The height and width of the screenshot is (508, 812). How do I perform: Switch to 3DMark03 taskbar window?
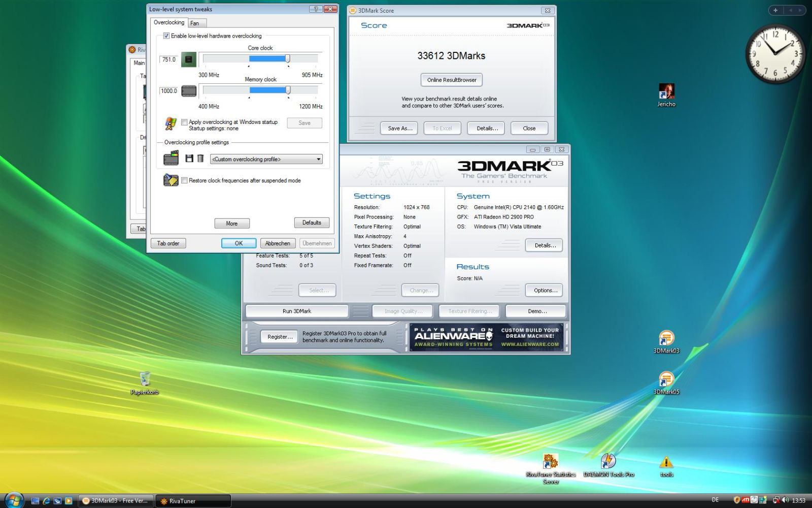click(115, 501)
